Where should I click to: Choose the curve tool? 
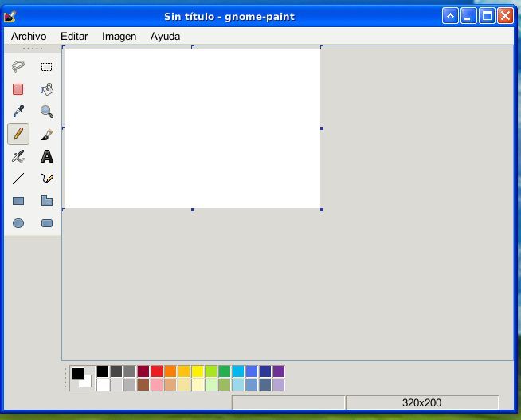click(x=46, y=179)
